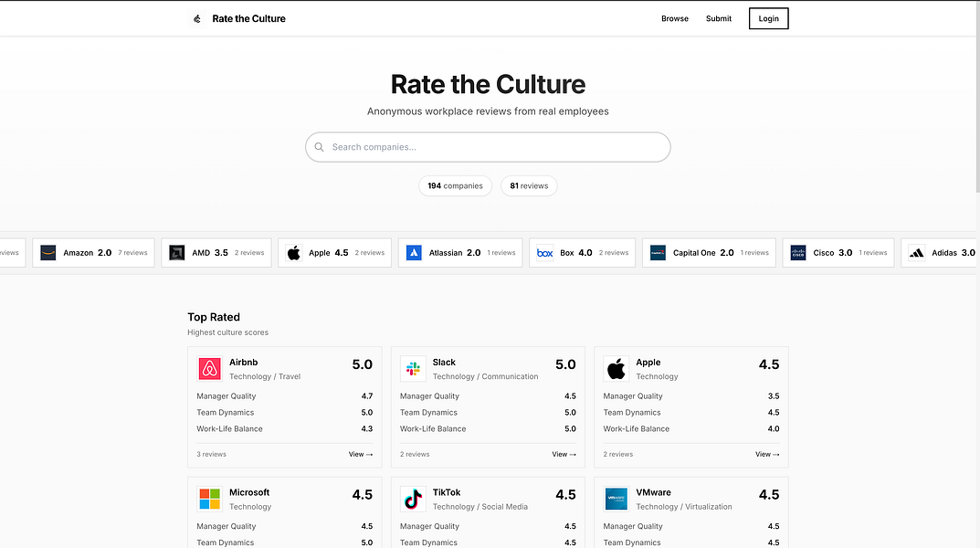This screenshot has height=548, width=980.
Task: Click the 3 reviews text on Airbnb card
Action: pos(211,454)
